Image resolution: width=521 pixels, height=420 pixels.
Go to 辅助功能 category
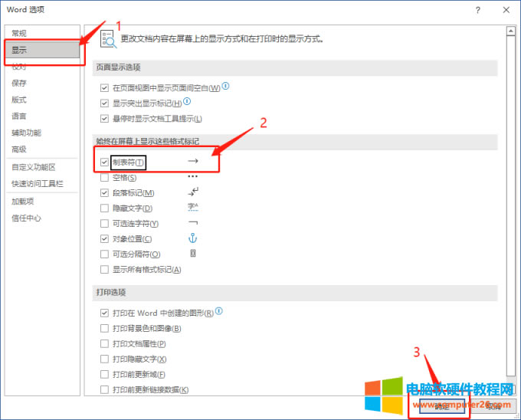[x=27, y=133]
